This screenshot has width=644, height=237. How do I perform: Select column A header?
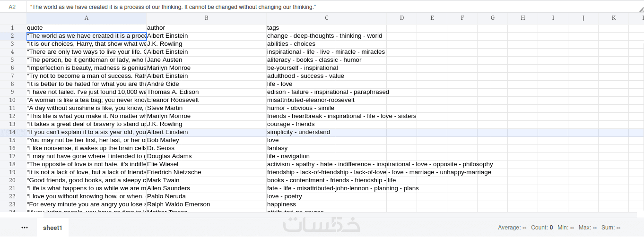point(87,18)
